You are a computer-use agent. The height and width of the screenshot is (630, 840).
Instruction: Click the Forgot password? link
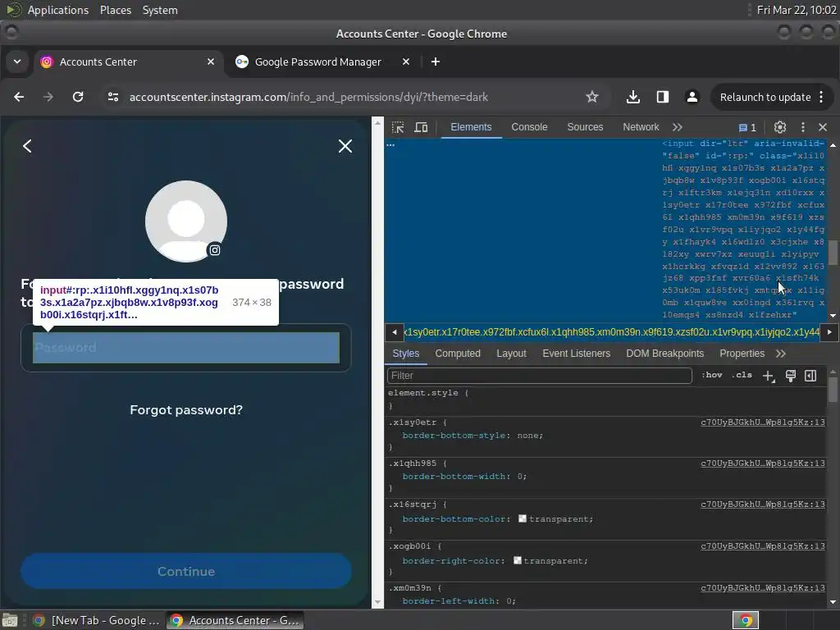point(186,410)
